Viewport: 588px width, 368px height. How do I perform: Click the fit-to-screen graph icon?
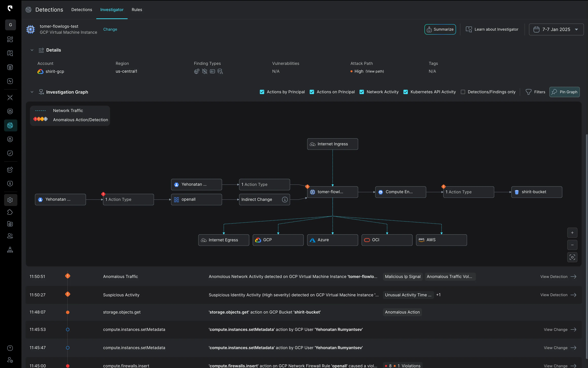click(x=572, y=257)
